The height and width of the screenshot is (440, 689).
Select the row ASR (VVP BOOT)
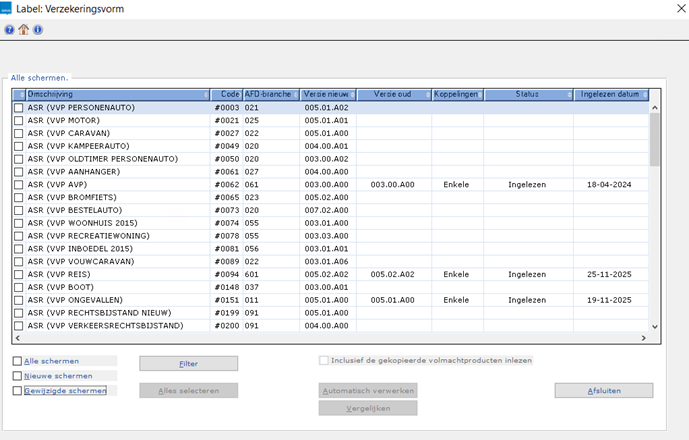click(x=331, y=287)
